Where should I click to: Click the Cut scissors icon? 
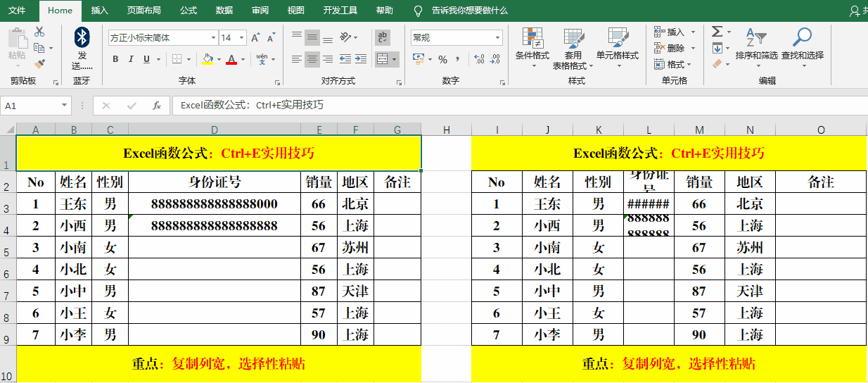pos(39,32)
